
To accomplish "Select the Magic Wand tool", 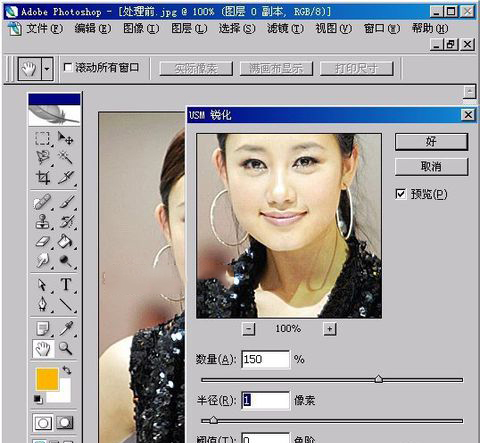I will pyautogui.click(x=65, y=157).
